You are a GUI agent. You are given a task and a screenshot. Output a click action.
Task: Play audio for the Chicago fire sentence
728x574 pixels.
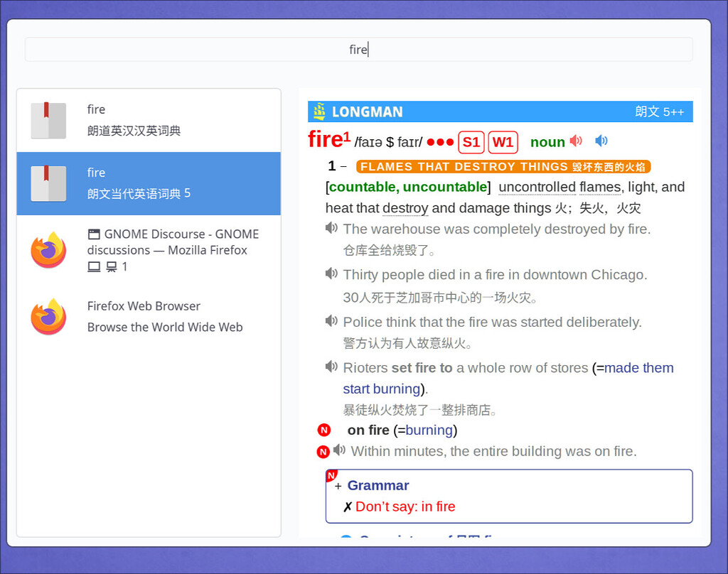point(331,274)
